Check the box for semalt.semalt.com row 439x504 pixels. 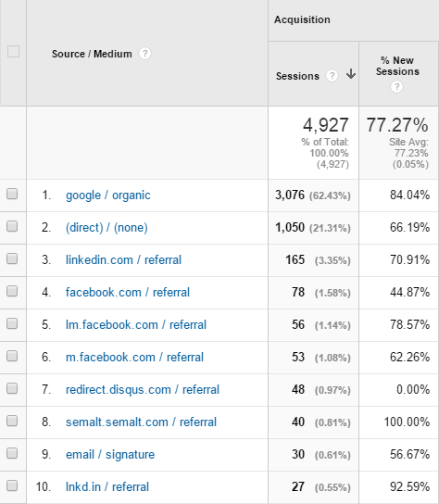12,421
